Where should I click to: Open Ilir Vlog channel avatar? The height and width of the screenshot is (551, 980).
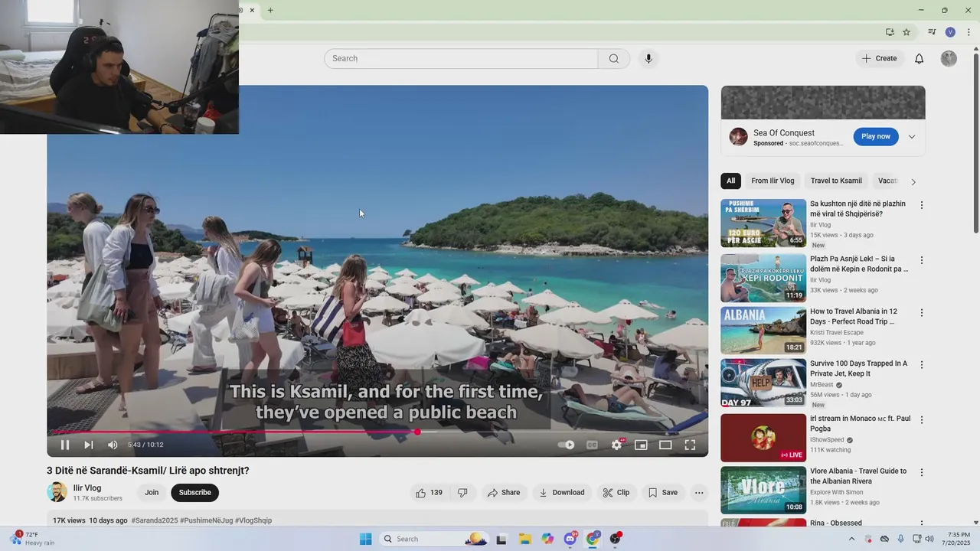click(x=57, y=492)
